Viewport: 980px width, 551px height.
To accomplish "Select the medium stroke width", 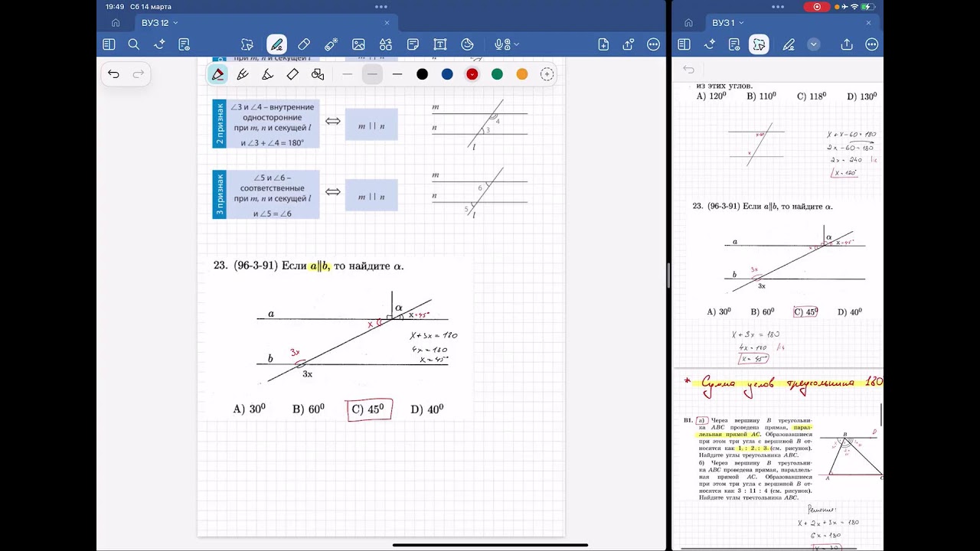I will [x=372, y=74].
